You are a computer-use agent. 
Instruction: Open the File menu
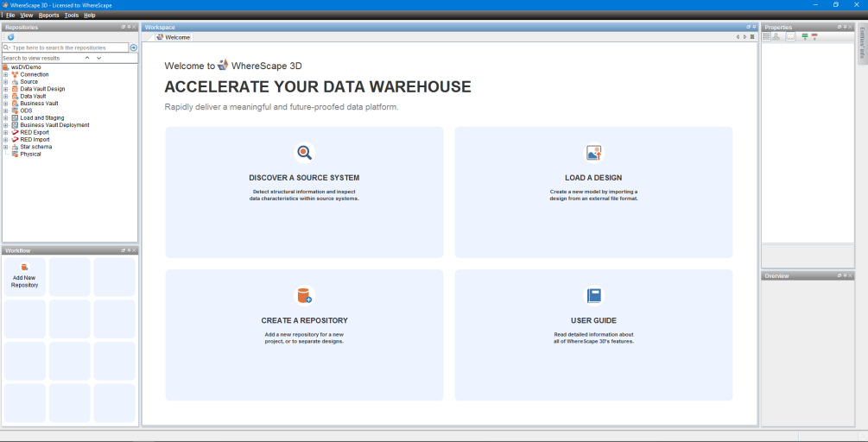click(x=10, y=16)
